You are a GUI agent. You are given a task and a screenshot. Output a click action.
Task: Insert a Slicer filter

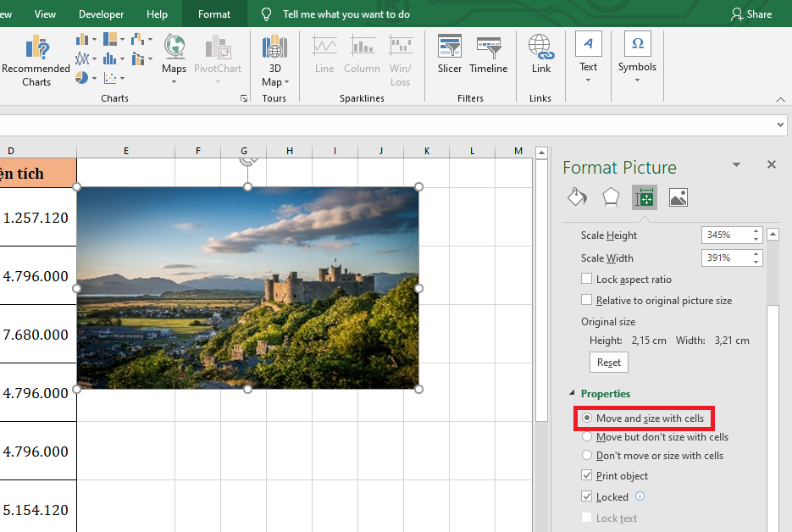tap(450, 55)
